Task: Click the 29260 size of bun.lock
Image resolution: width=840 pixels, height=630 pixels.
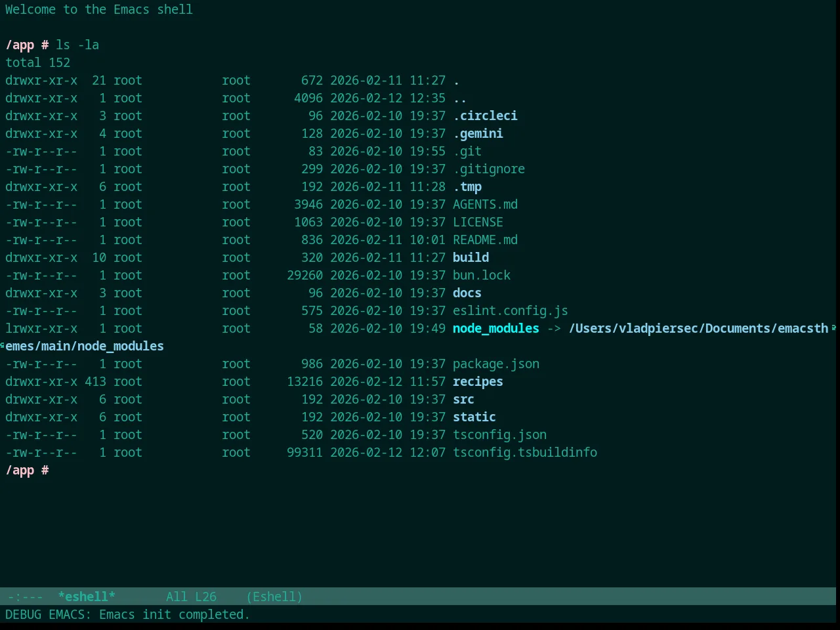Action: 304,275
